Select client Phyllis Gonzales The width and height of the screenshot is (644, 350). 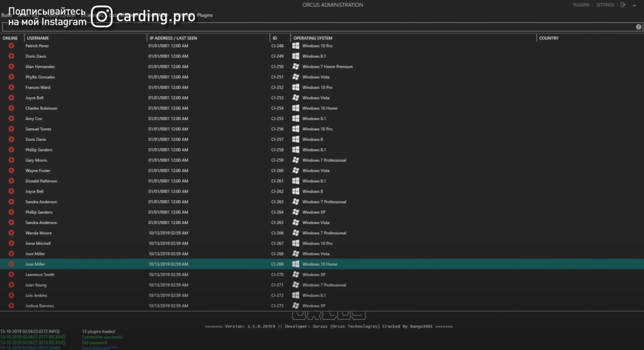click(x=40, y=77)
